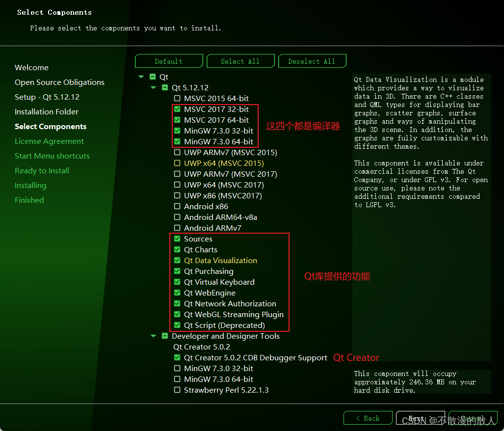Check UWP x64 (MSVC 2015) checkbox

coord(177,163)
